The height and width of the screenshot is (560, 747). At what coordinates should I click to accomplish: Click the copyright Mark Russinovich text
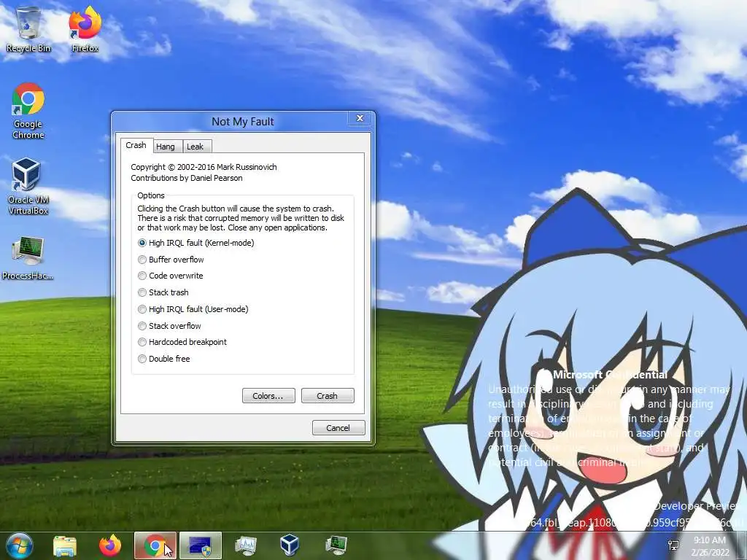204,167
